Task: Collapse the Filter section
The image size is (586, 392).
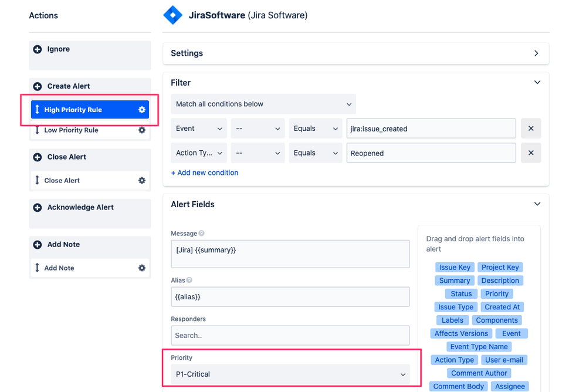Action: click(x=537, y=82)
